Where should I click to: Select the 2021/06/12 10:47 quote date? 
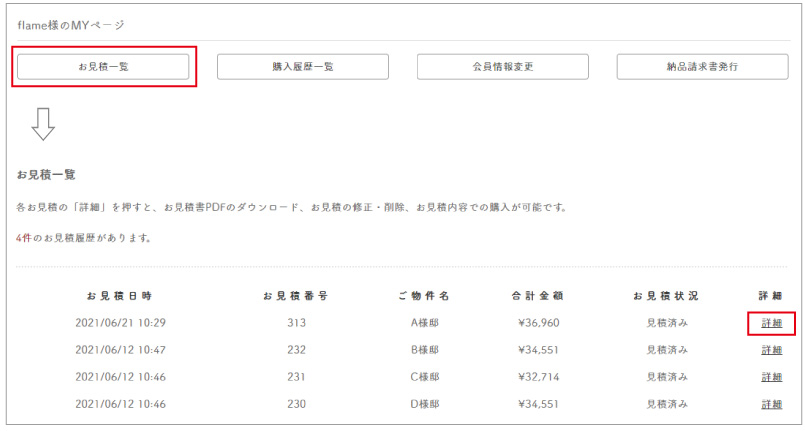point(120,350)
